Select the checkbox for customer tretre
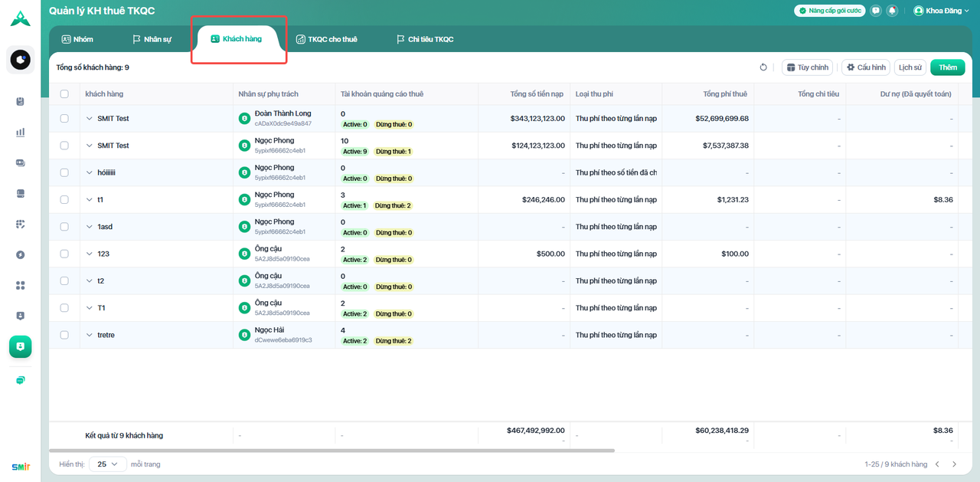The height and width of the screenshot is (482, 980). point(64,335)
